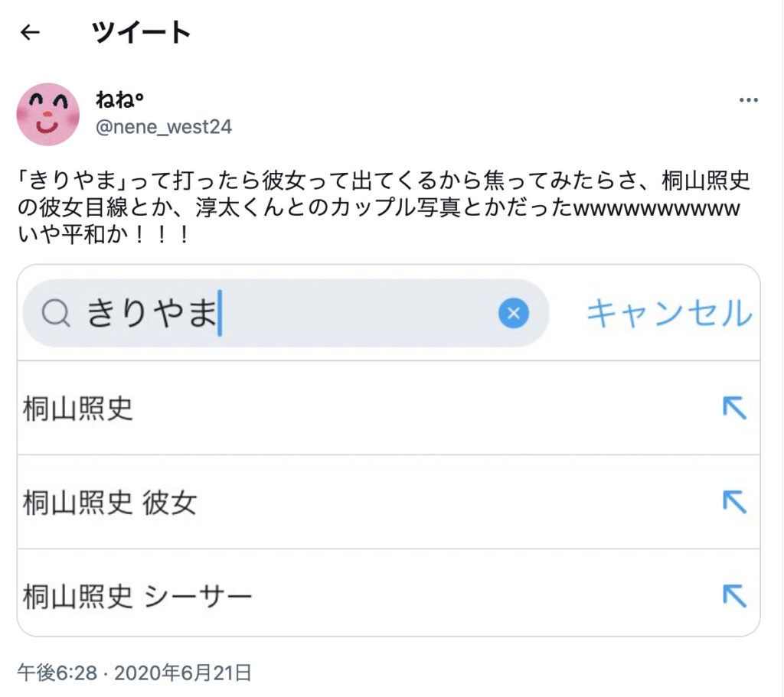Fill search with 桐山照史 シーサー arrow icon
The height and width of the screenshot is (697, 784).
734,596
